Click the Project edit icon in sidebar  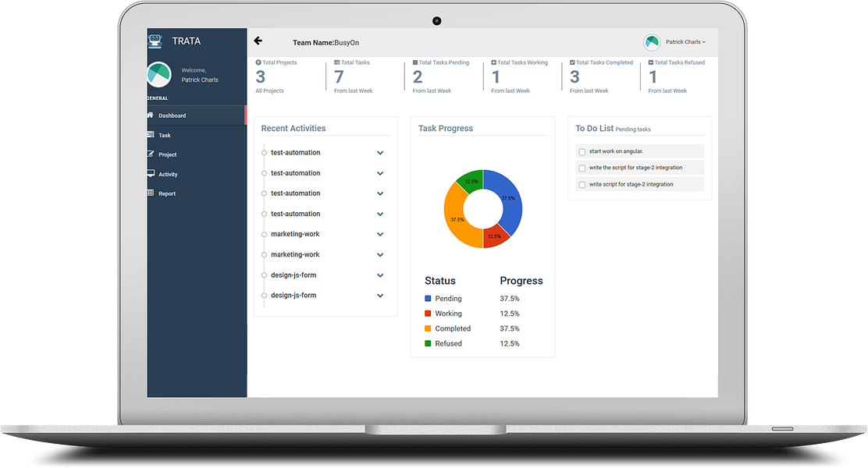tap(151, 154)
